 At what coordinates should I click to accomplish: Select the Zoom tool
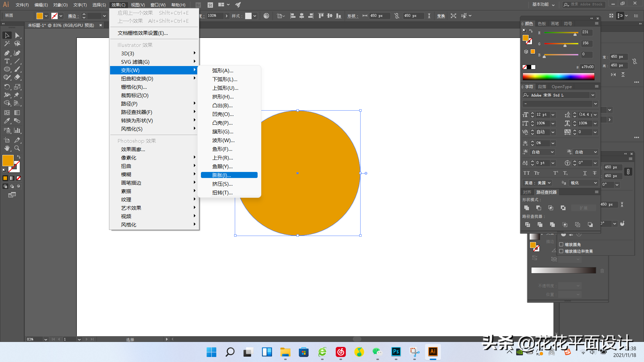point(17,148)
